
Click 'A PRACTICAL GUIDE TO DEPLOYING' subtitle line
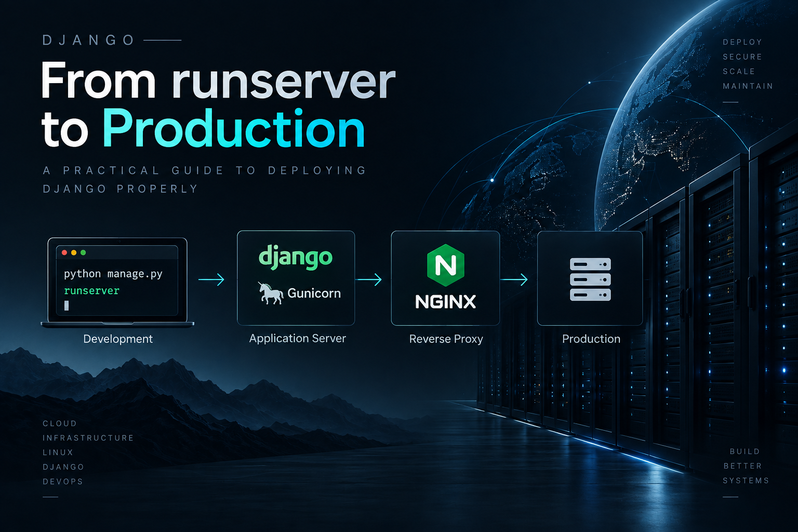pos(205,170)
